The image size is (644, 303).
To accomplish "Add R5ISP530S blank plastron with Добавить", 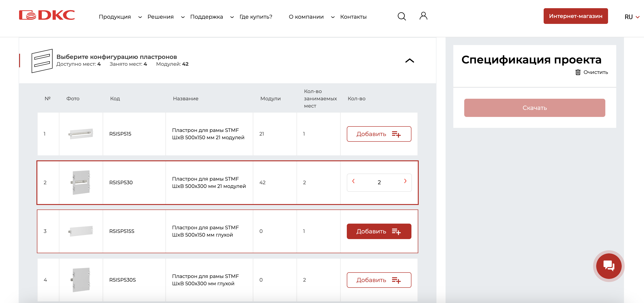I will point(379,280).
